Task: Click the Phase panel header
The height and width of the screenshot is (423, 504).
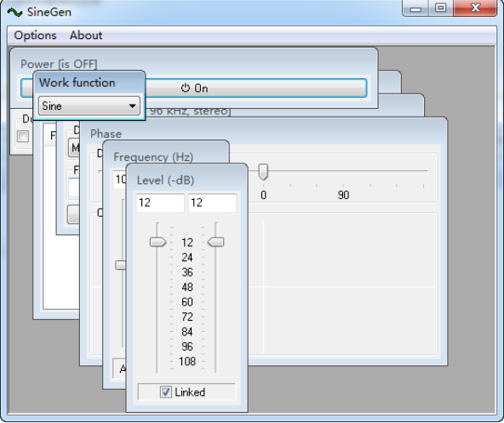Action: (x=106, y=134)
